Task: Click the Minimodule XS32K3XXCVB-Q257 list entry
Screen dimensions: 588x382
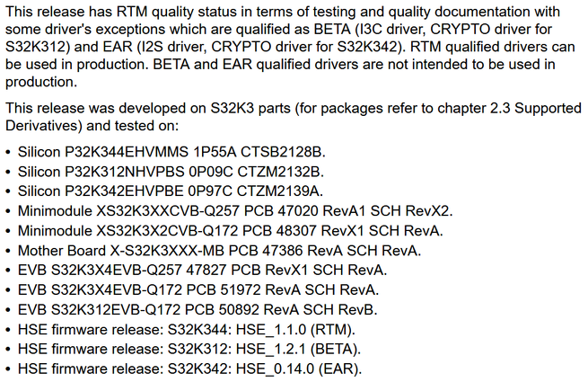Action: [x=235, y=210]
